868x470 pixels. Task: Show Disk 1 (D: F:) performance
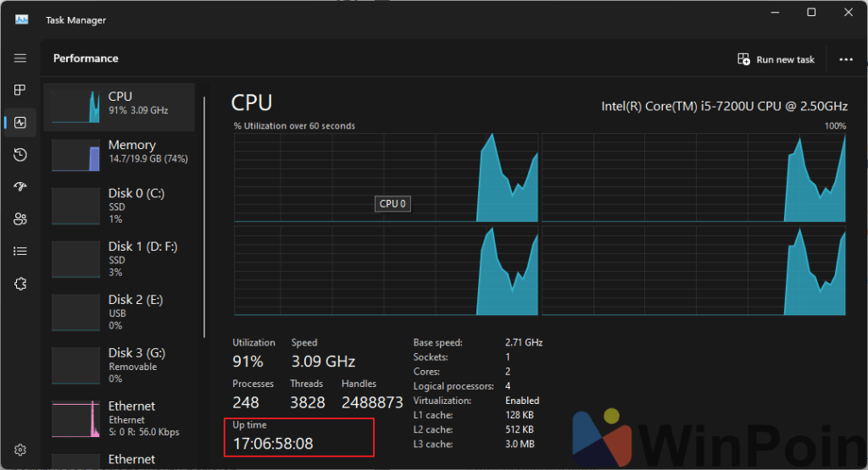(119, 259)
